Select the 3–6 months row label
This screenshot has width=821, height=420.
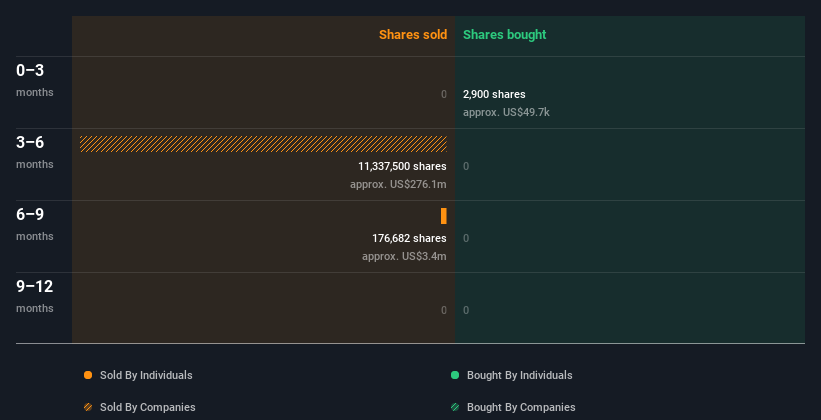[35, 152]
